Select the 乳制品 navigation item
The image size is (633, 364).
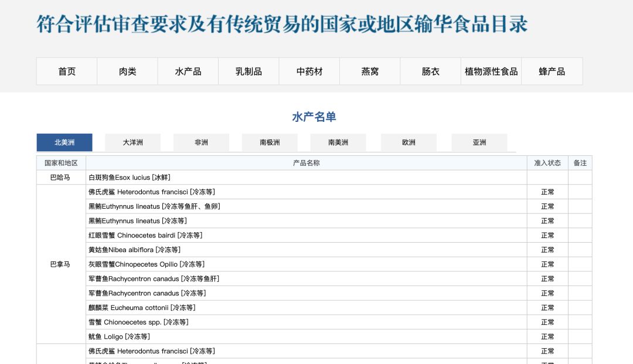click(249, 72)
